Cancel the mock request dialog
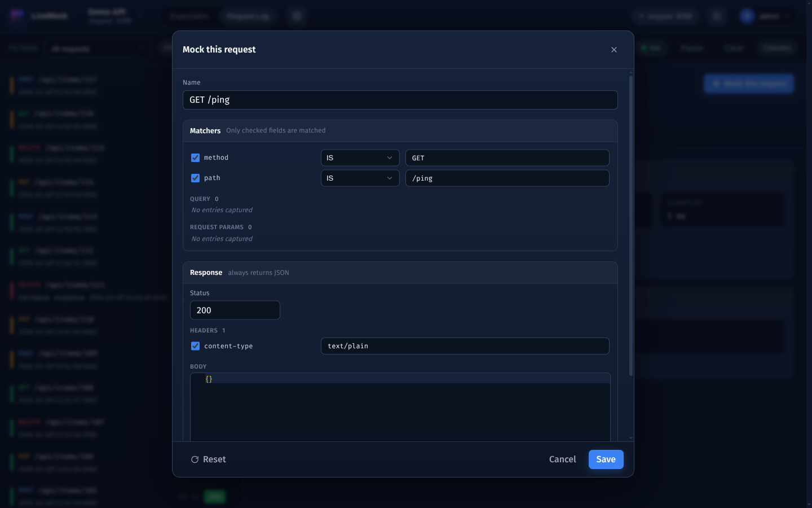812x508 pixels. point(563,459)
